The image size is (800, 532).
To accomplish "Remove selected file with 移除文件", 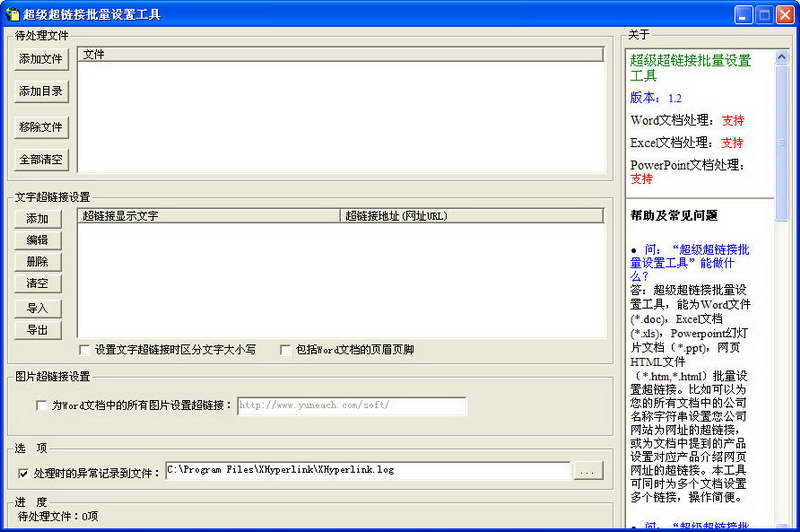I will pos(41,127).
